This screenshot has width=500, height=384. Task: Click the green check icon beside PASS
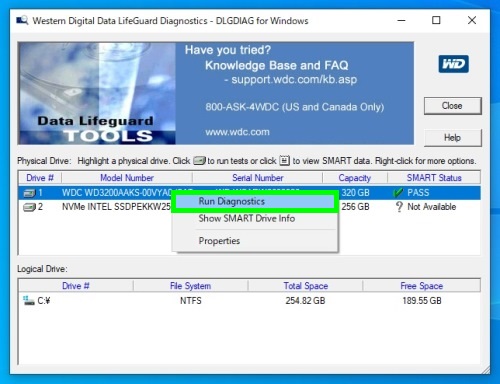pyautogui.click(x=398, y=193)
